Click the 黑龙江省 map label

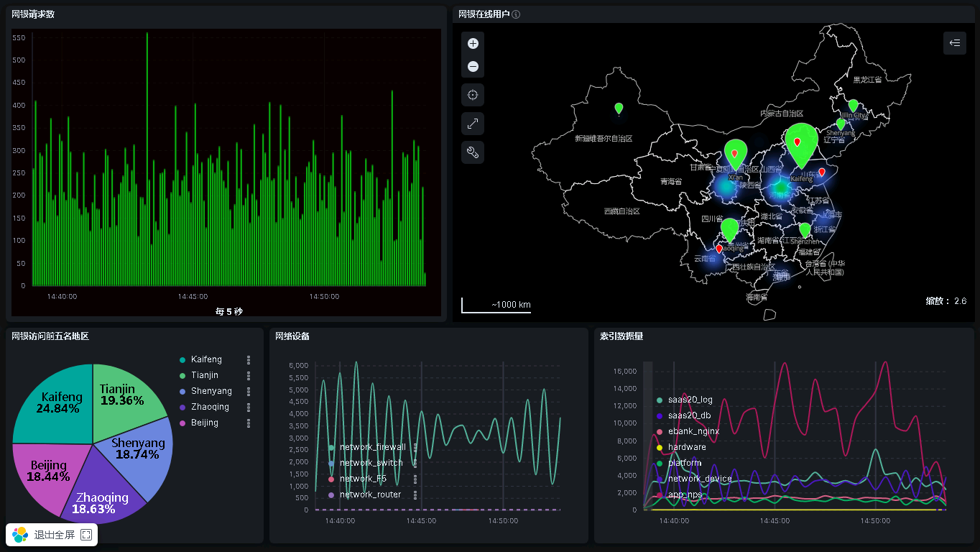[867, 80]
